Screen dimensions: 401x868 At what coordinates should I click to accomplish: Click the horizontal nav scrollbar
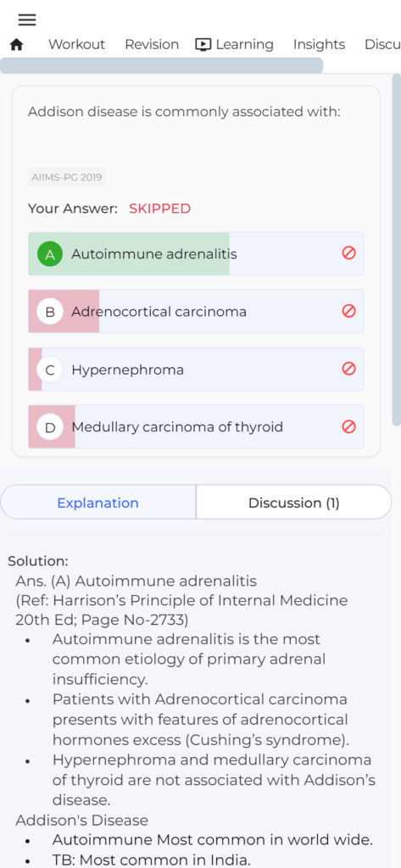point(162,65)
